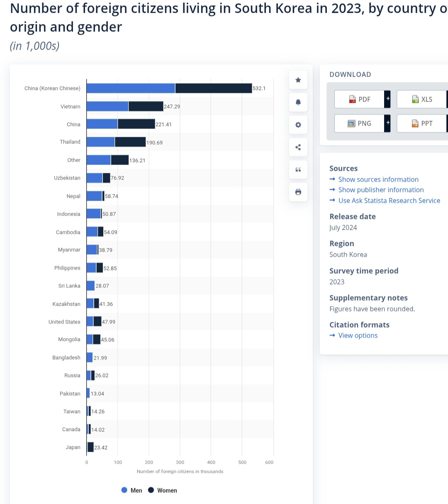
Task: Click the Canada axis label
Action: click(x=71, y=429)
